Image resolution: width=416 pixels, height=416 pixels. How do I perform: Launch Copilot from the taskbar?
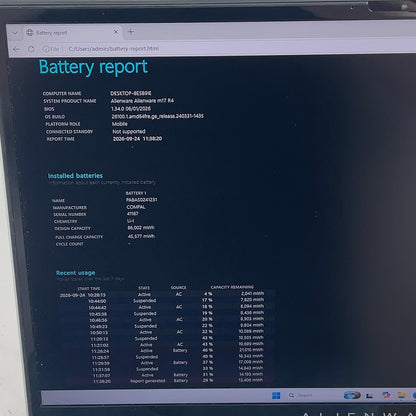tap(386, 395)
